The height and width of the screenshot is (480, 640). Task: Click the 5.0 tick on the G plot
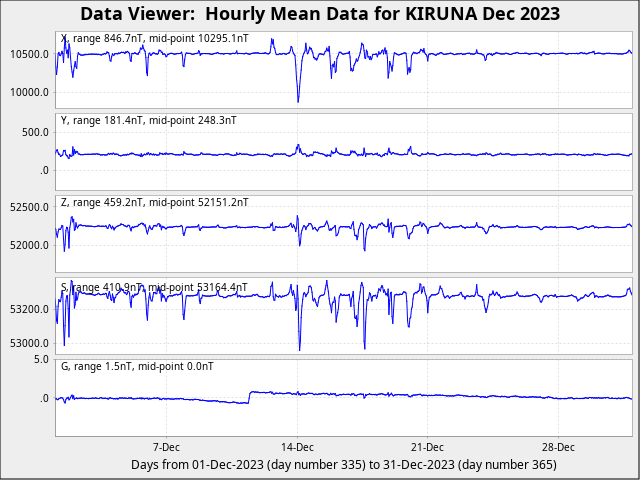click(x=41, y=359)
